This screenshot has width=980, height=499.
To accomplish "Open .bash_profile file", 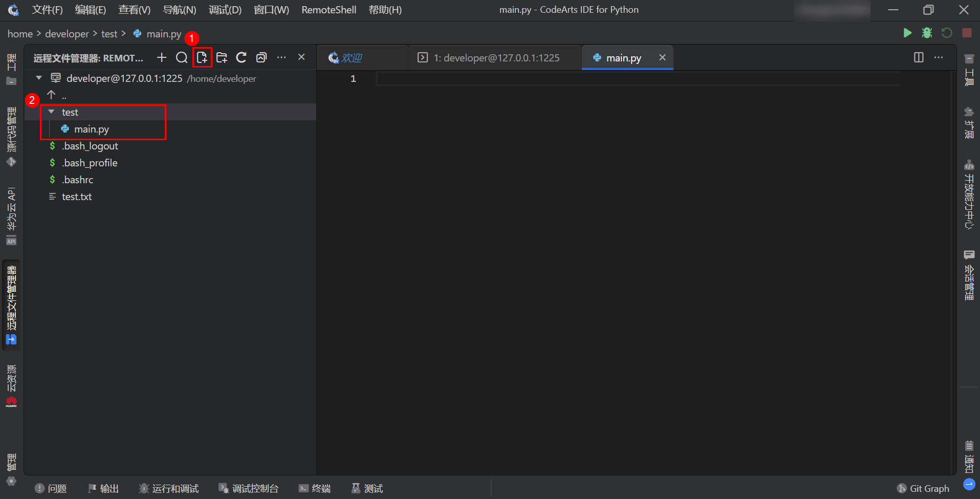I will click(x=90, y=163).
